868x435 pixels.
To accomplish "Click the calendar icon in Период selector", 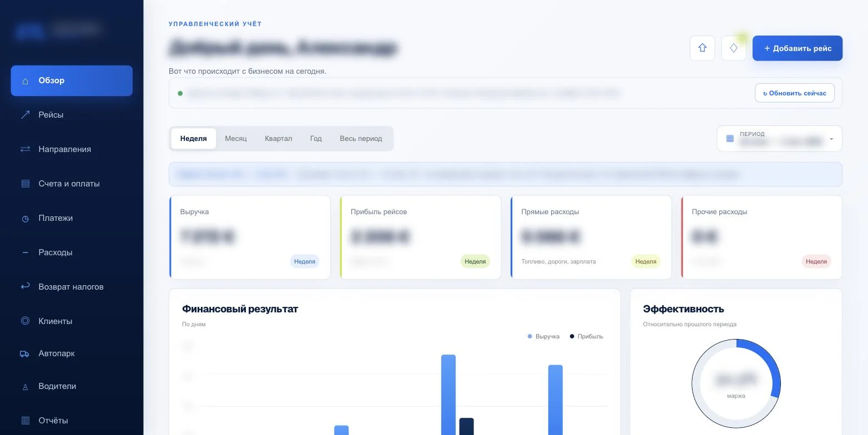I will pos(730,139).
